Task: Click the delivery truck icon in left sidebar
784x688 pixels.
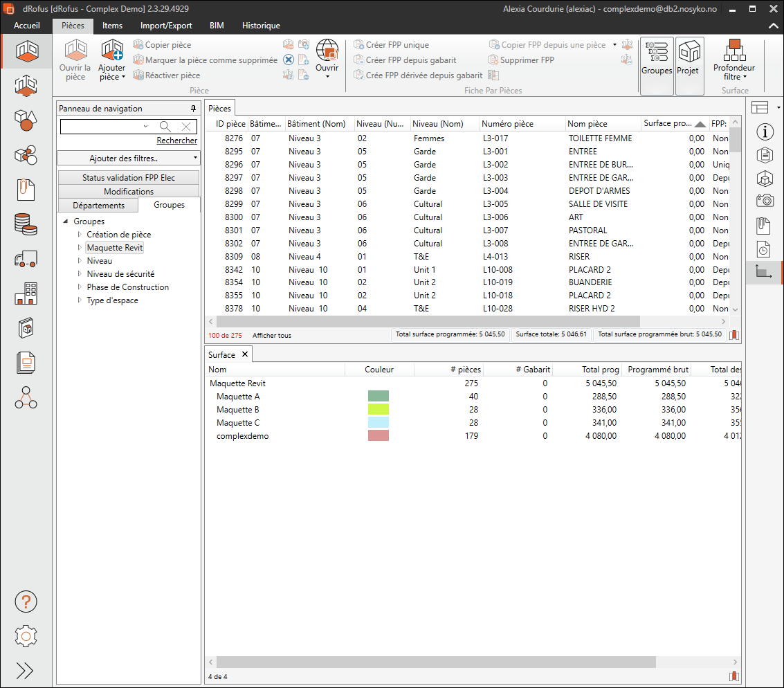Action: pos(26,259)
